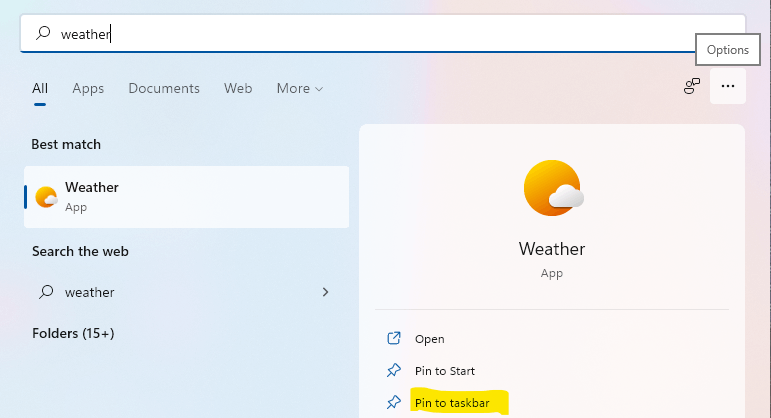This screenshot has width=771, height=418.
Task: Open the Web tab
Action: click(x=238, y=89)
